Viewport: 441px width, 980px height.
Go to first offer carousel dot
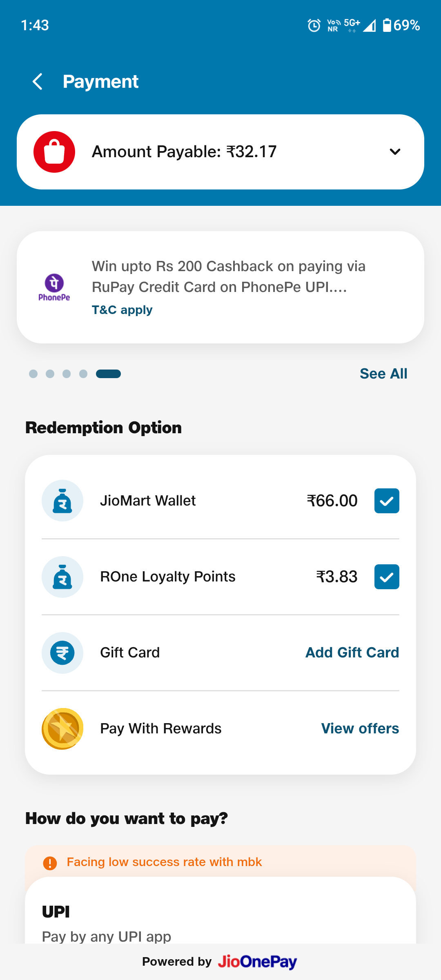(33, 374)
